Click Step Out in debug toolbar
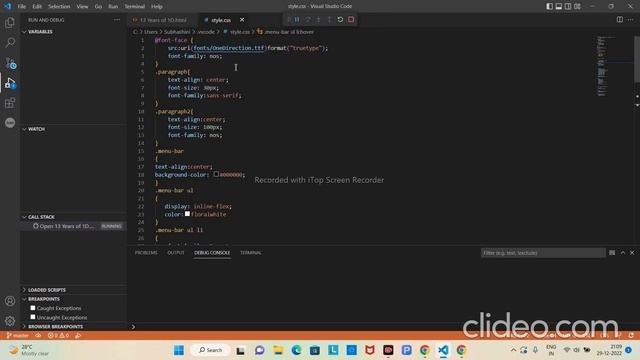Viewport: 640px width, 360px height. (x=329, y=20)
